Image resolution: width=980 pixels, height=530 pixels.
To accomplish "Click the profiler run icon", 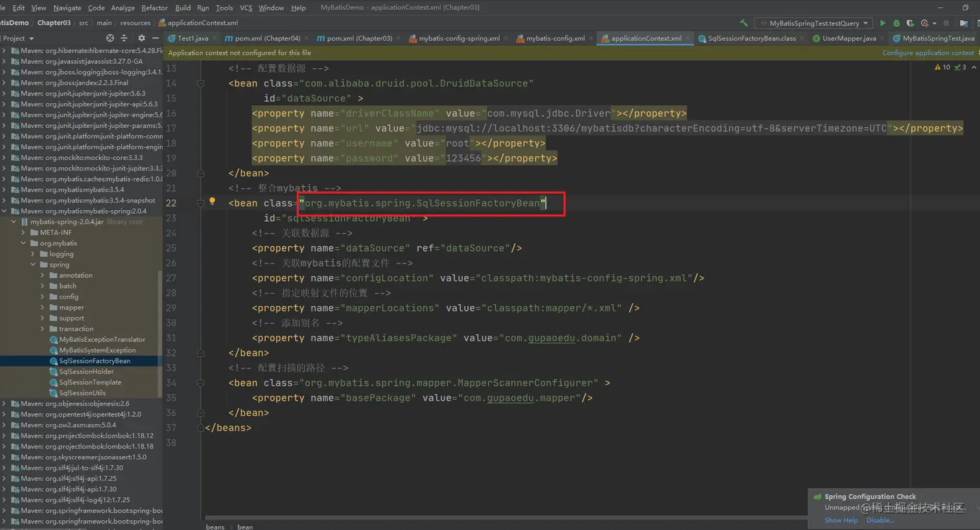I will [924, 23].
